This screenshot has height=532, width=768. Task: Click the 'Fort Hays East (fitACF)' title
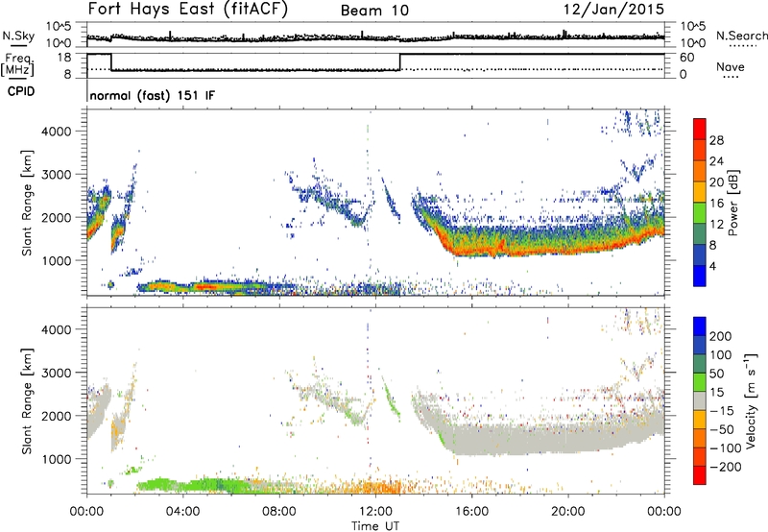[x=188, y=10]
